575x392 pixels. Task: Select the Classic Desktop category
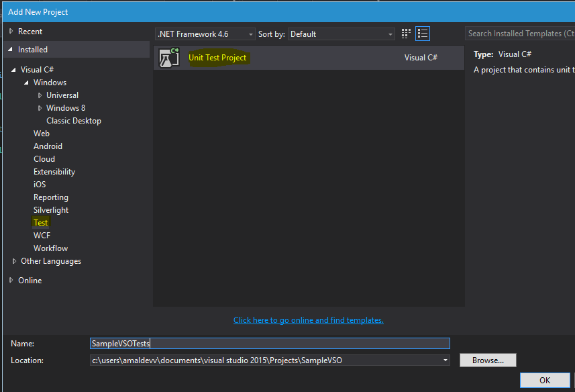coord(74,121)
